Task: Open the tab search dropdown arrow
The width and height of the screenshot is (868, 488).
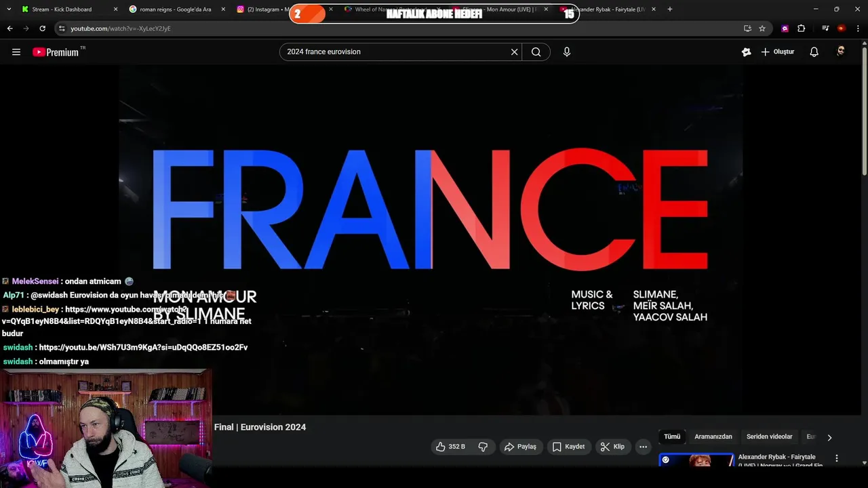Action: 9,9
